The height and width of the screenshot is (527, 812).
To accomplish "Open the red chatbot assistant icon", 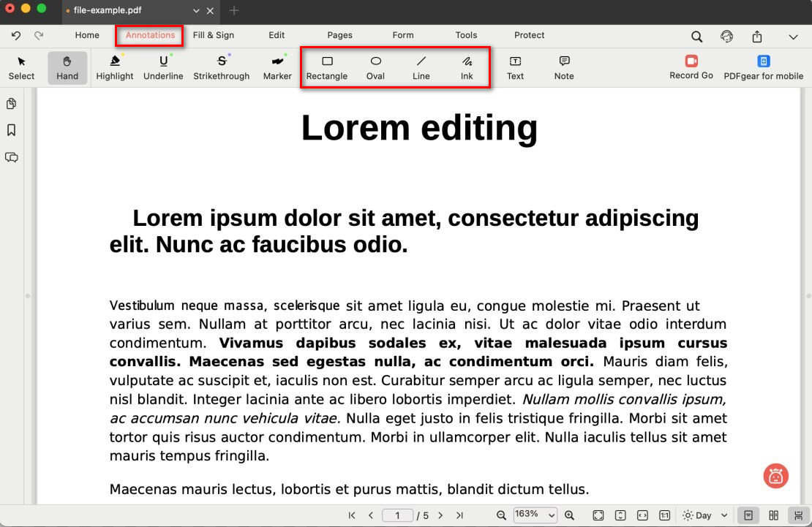I will (775, 476).
